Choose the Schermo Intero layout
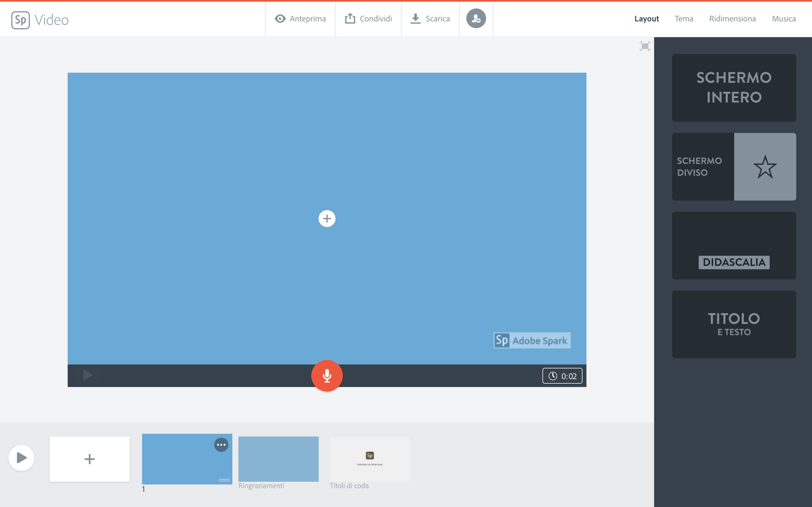 pyautogui.click(x=734, y=87)
